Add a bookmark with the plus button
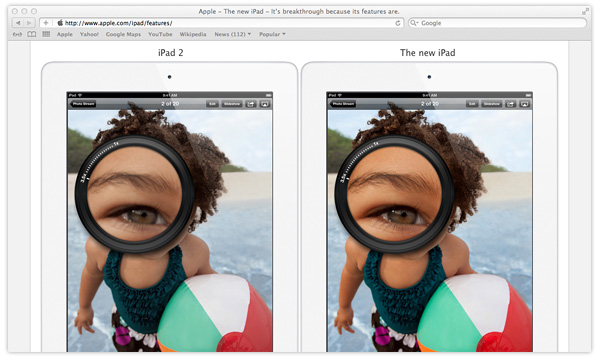Image resolution: width=596 pixels, height=362 pixels. click(46, 23)
